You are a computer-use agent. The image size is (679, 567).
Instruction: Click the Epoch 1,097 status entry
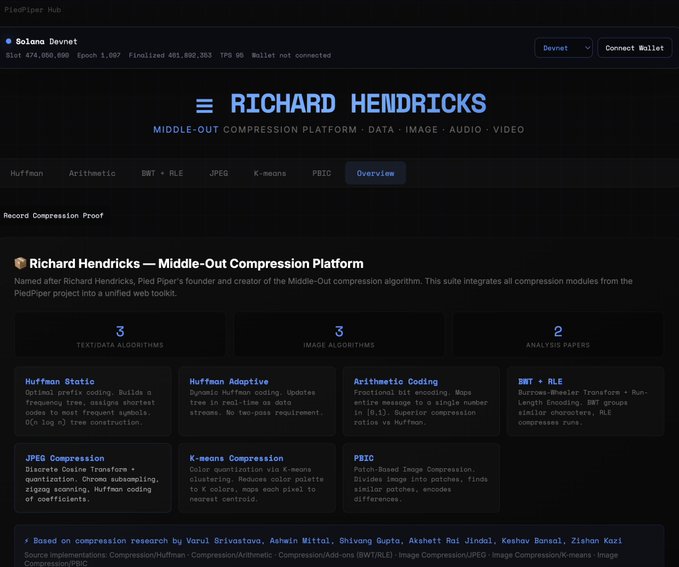pyautogui.click(x=99, y=55)
